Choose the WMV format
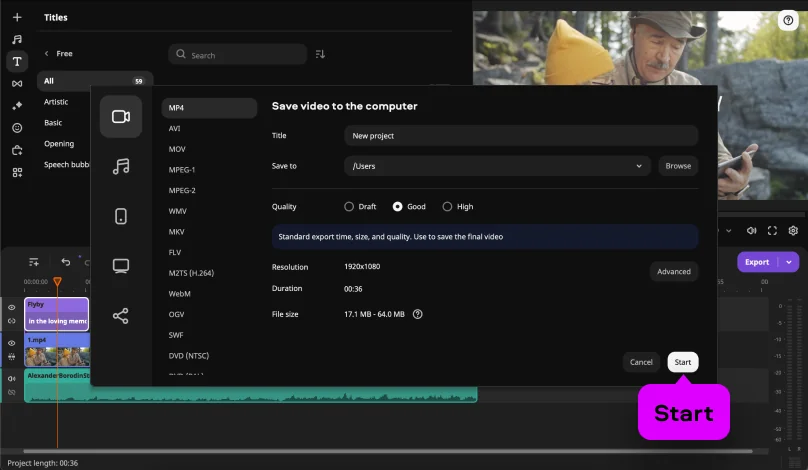 coord(177,211)
